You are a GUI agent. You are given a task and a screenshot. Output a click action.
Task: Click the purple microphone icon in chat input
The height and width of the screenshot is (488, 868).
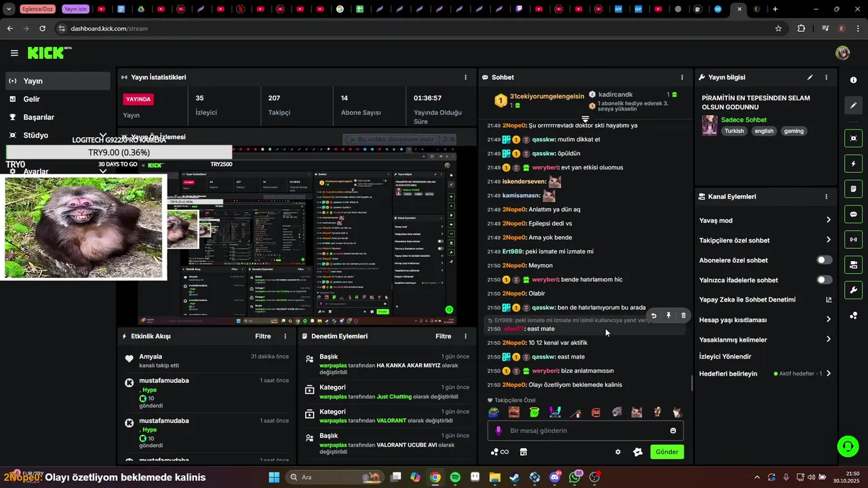click(498, 430)
